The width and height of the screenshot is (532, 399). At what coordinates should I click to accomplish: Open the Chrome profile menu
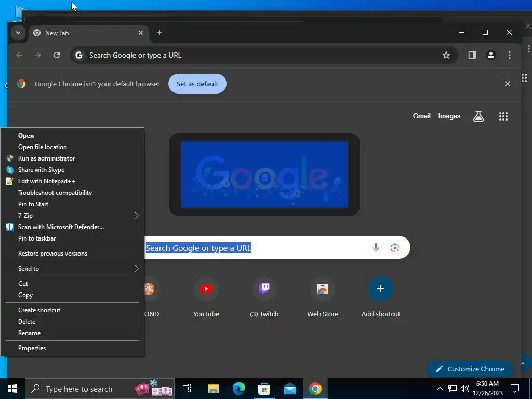pyautogui.click(x=490, y=55)
